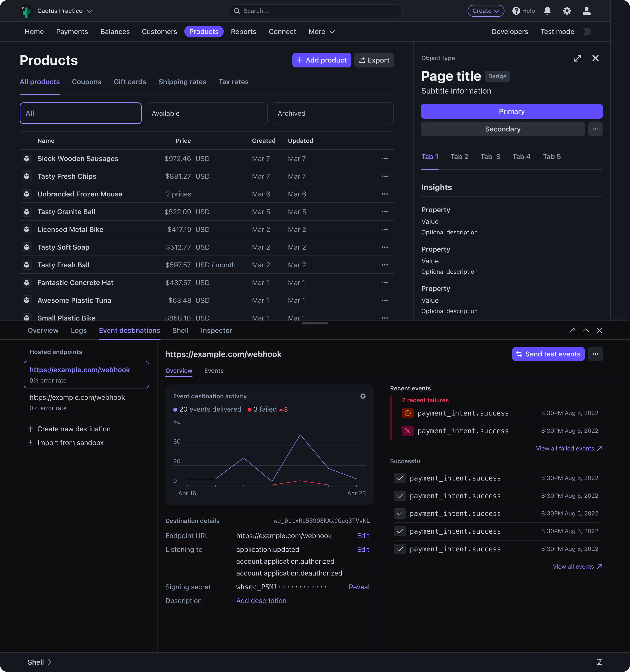Pop out the developer workbench panel
The image size is (630, 672).
[x=572, y=330]
